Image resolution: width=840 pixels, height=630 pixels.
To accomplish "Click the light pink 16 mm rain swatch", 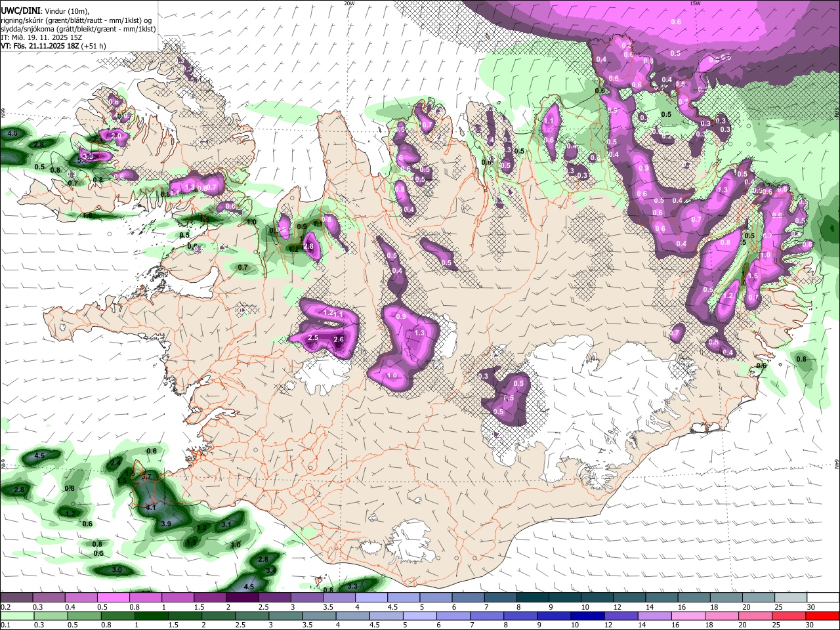I will click(687, 616).
